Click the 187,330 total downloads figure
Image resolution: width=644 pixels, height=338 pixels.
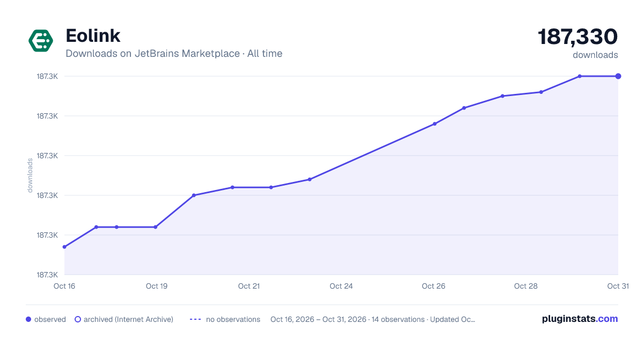coord(578,37)
